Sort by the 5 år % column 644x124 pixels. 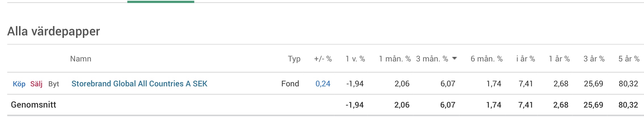[x=629, y=59]
